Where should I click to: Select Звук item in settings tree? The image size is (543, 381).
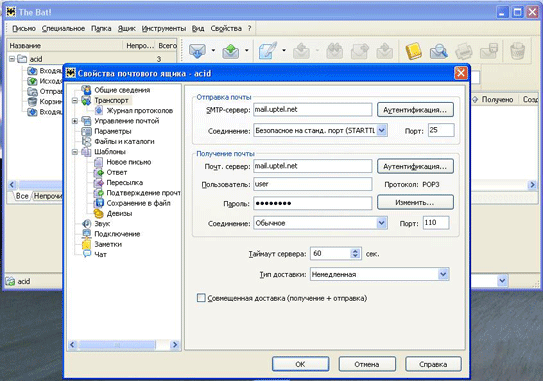[102, 224]
